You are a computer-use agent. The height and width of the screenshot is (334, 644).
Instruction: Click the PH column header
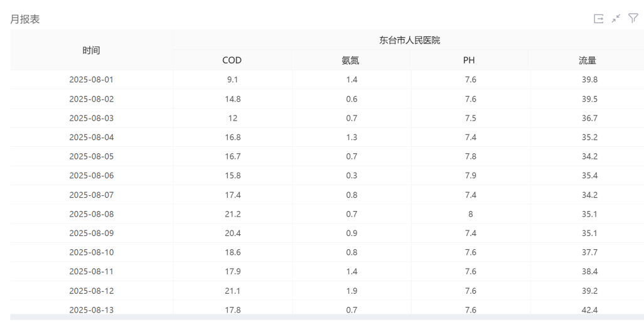[x=469, y=61]
